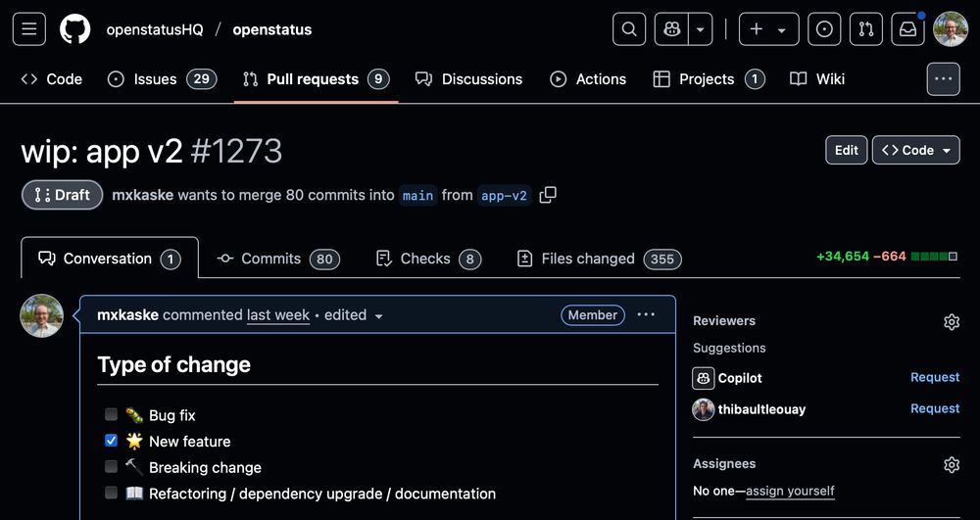Click openstatusHQ organization link
The image size is (980, 520).
pyautogui.click(x=155, y=30)
